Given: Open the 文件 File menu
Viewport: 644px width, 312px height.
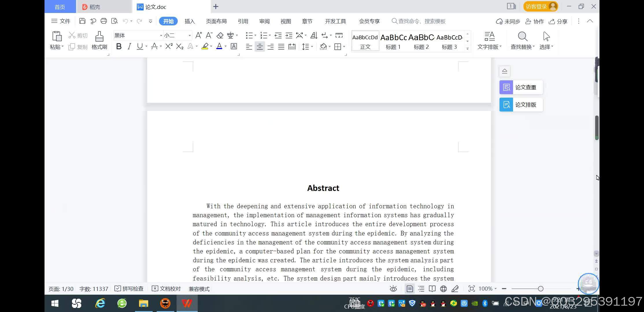Looking at the screenshot, I should [x=61, y=21].
